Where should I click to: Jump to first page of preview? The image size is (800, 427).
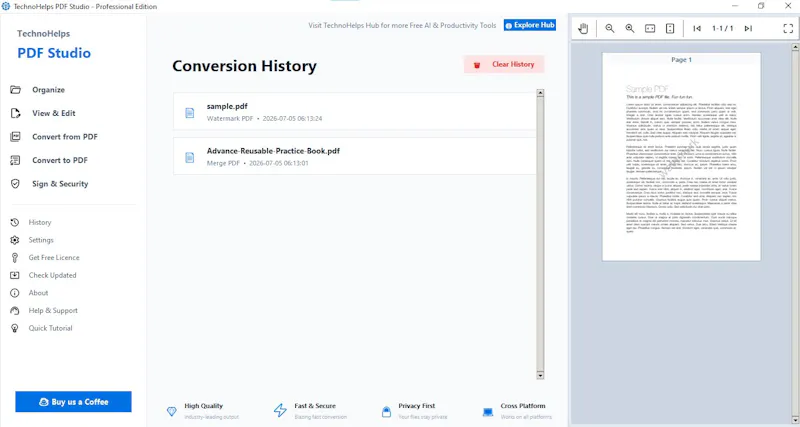point(697,29)
